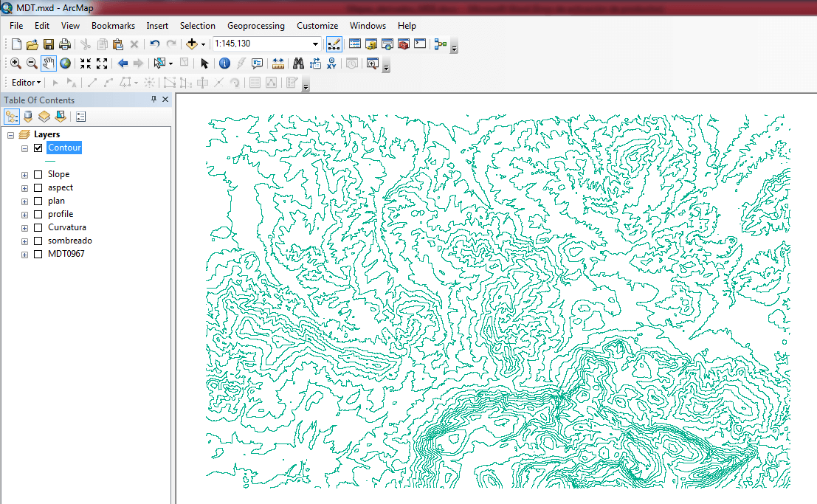Open the map scale dropdown
This screenshot has height=504, width=817.
point(316,44)
